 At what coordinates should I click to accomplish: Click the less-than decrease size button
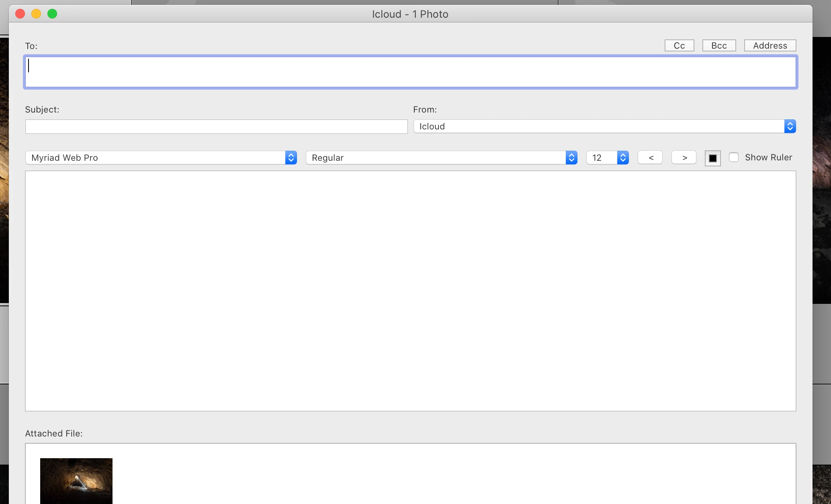tap(650, 158)
